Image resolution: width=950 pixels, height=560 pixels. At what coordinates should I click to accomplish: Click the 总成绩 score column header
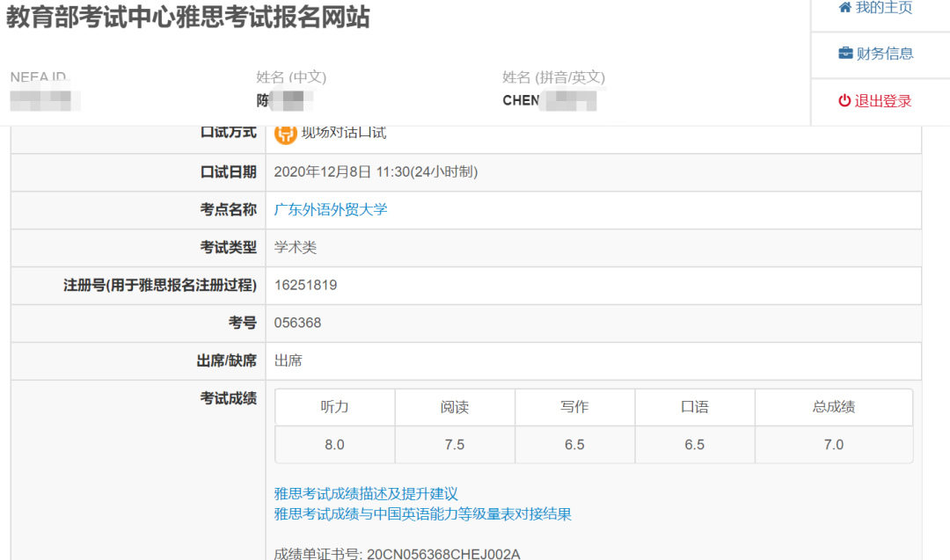pos(834,407)
